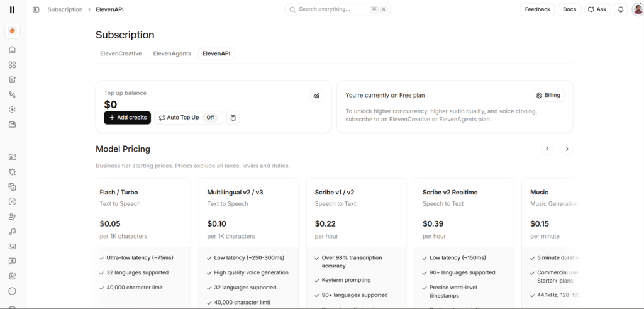
Task: Click the $0.05 price text
Action: tap(109, 224)
